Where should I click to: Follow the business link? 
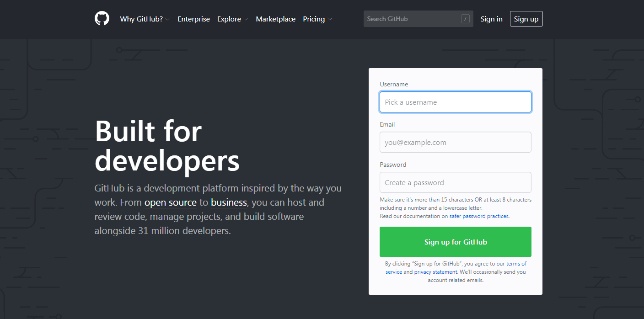(x=229, y=202)
